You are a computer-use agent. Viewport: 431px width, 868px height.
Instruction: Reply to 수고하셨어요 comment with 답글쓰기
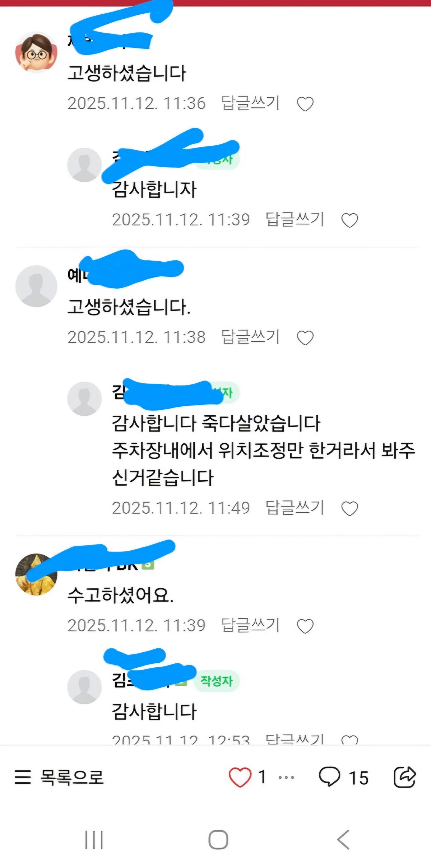(250, 625)
